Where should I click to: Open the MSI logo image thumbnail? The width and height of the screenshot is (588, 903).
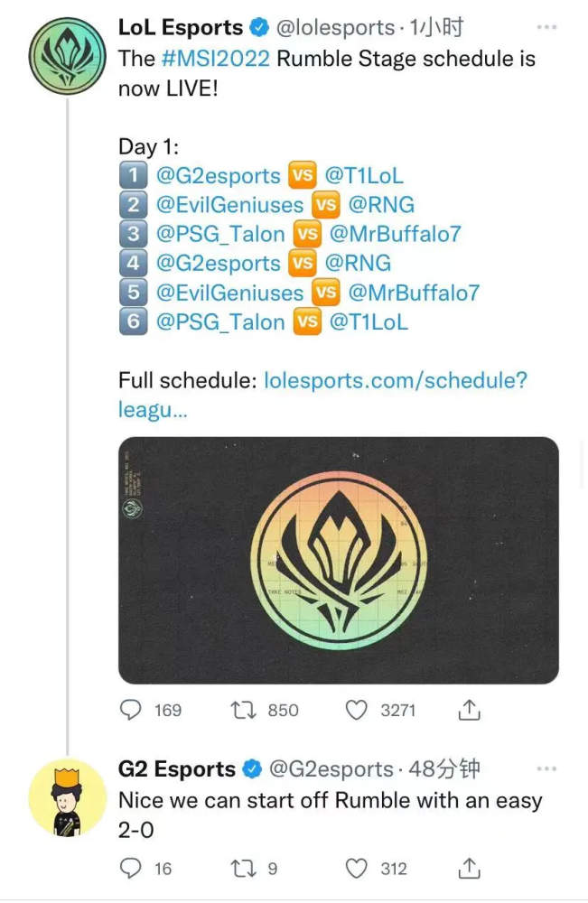(339, 560)
